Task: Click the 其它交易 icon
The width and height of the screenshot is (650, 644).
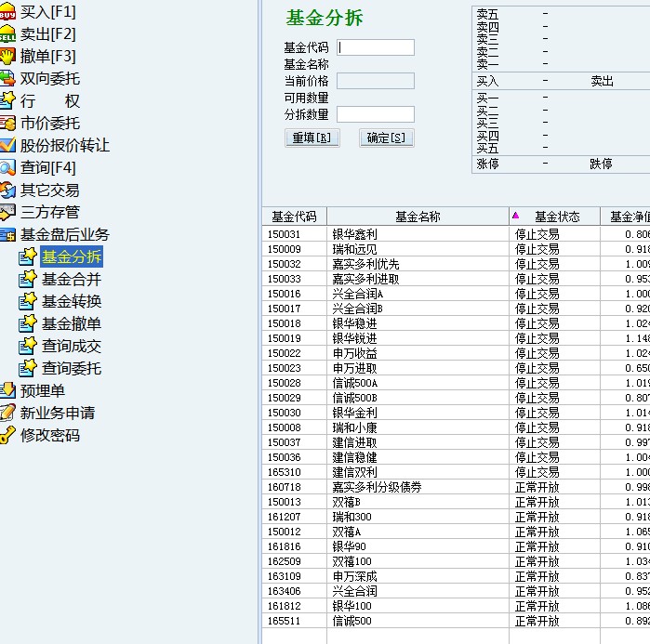Action: (7, 191)
